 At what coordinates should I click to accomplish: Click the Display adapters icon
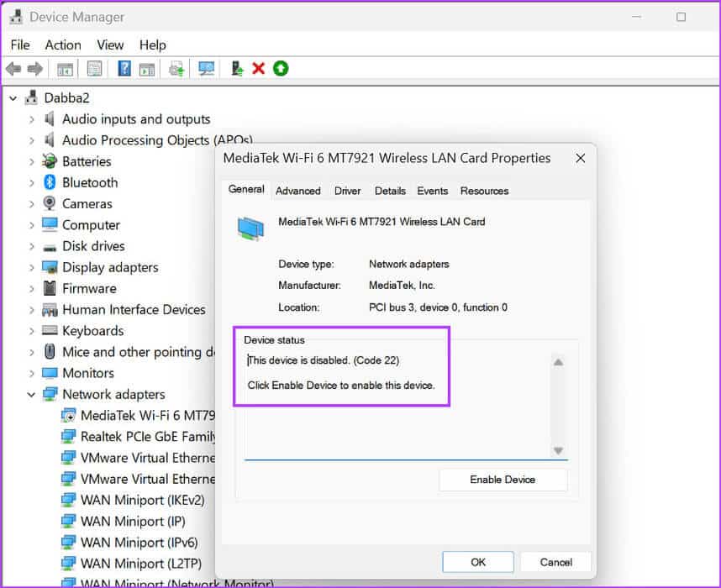point(50,267)
